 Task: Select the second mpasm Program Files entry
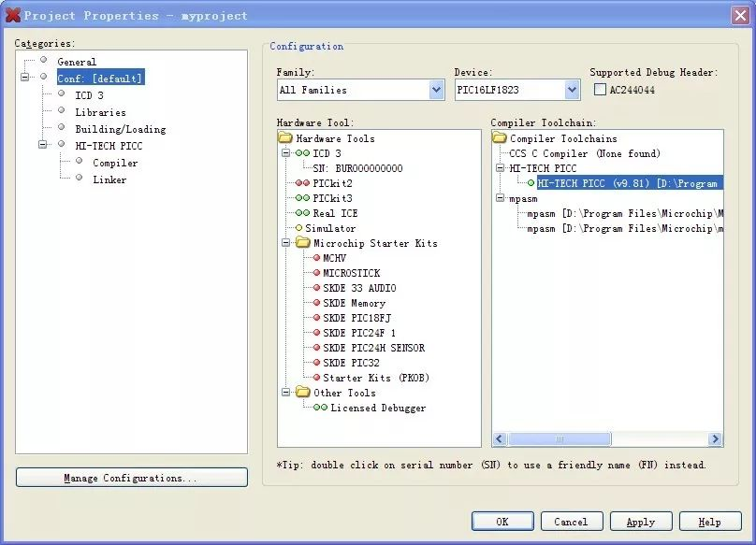625,228
